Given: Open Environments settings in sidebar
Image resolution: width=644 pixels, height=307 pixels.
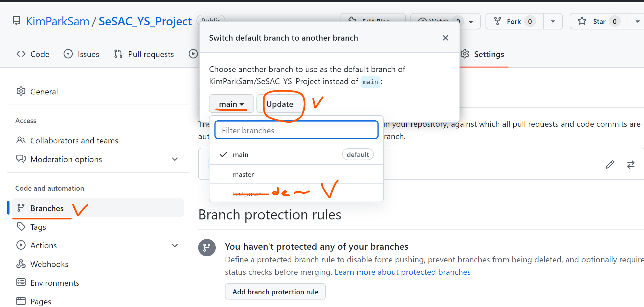Looking at the screenshot, I should pos(98,283).
